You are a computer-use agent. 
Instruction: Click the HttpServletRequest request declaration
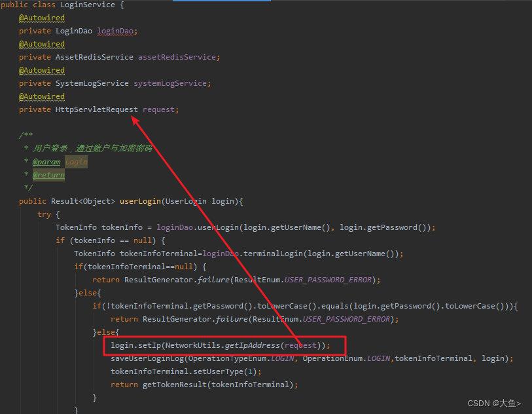96,109
